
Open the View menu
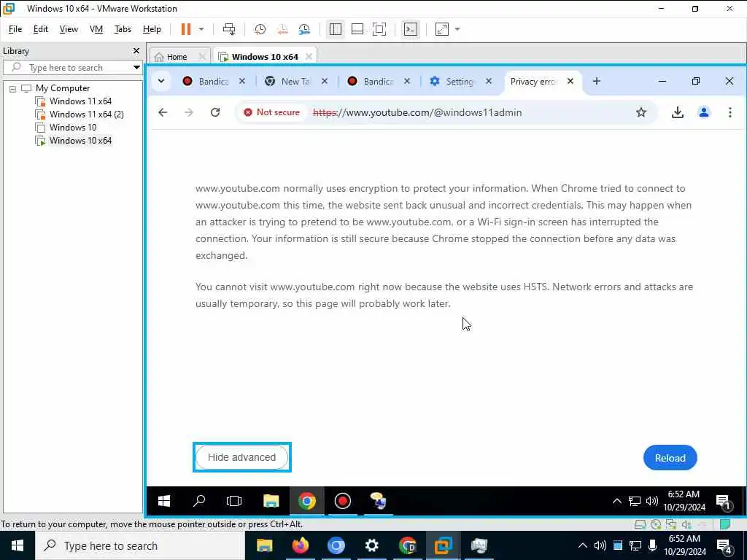(69, 29)
